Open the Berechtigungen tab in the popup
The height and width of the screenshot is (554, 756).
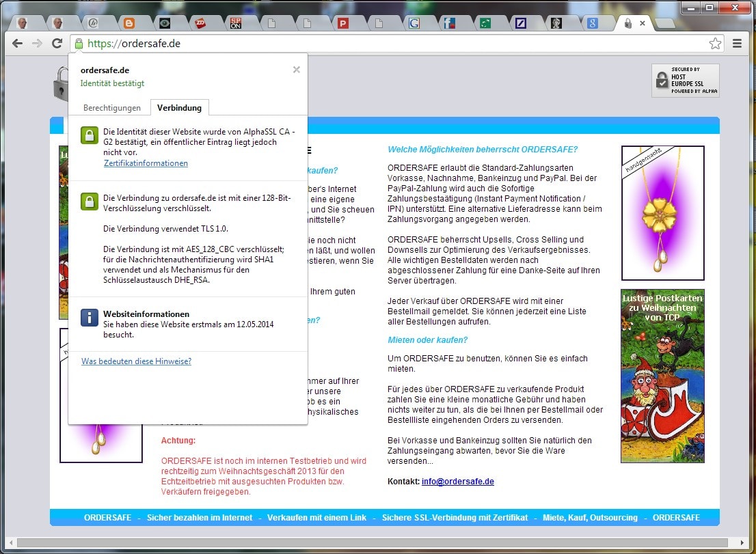coord(112,108)
